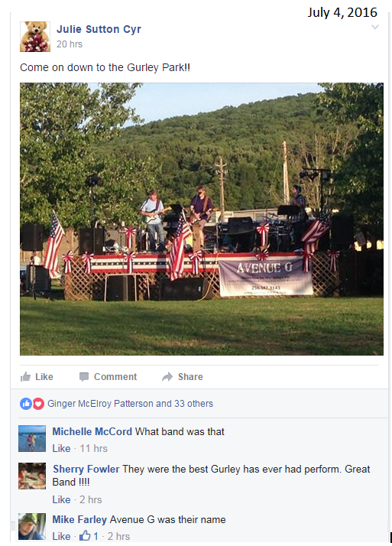Open Mike Farley's profile name link

pos(79,519)
